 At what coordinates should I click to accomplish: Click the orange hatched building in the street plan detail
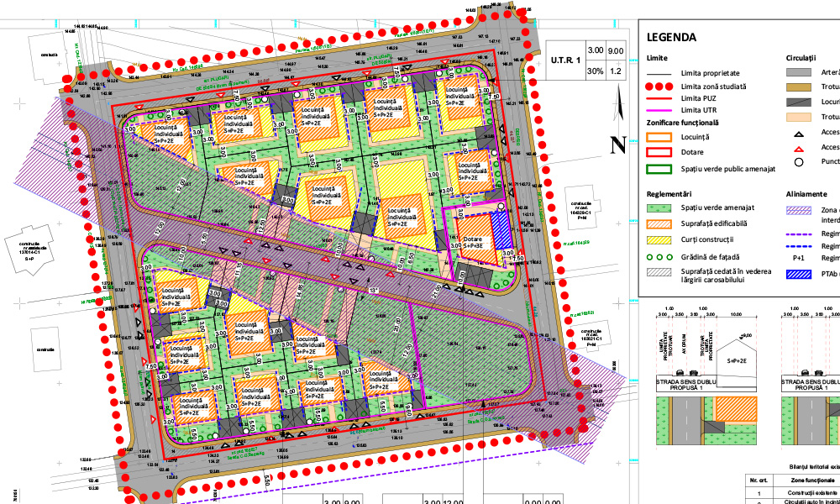[736, 407]
